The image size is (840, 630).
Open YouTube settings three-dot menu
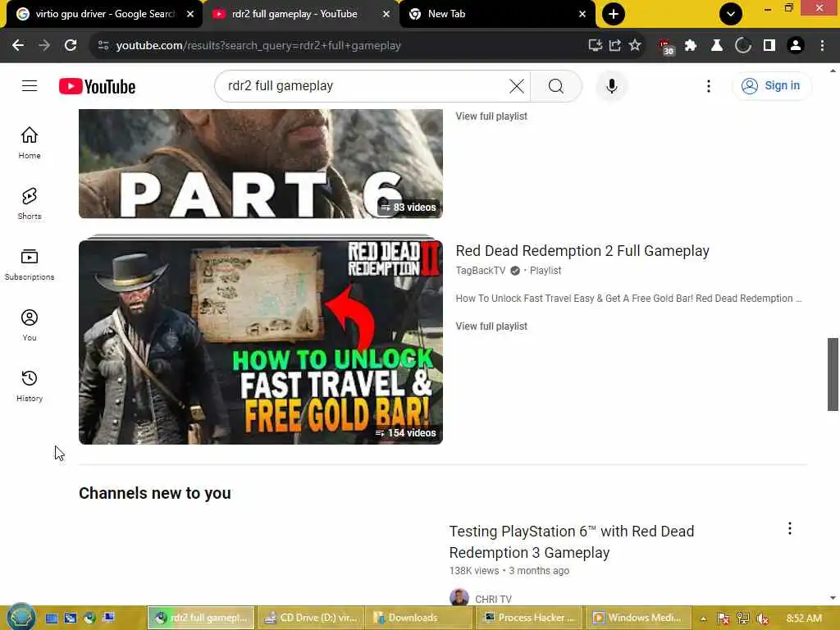click(x=708, y=85)
